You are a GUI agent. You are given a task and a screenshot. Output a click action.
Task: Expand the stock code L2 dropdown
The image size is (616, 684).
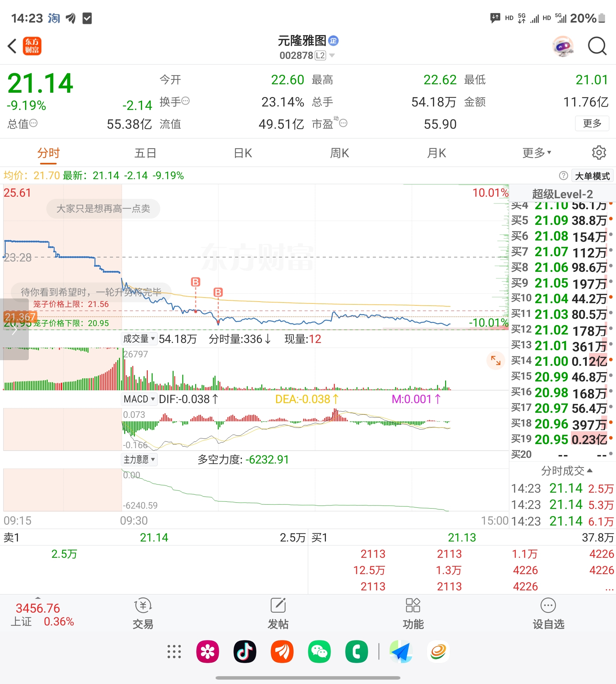[x=332, y=55]
